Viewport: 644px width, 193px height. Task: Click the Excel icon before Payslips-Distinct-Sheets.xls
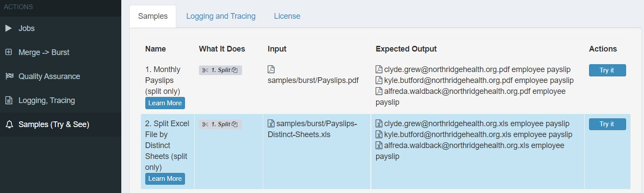pos(271,124)
